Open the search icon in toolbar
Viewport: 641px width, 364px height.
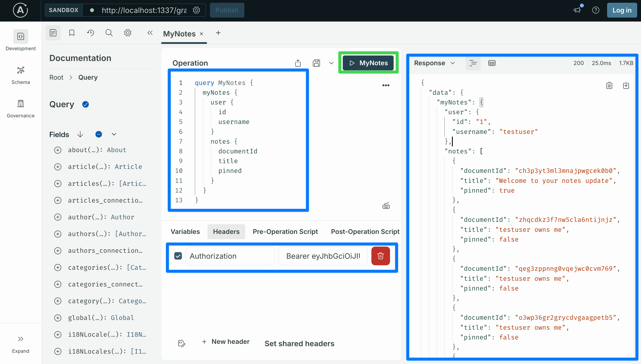(109, 33)
